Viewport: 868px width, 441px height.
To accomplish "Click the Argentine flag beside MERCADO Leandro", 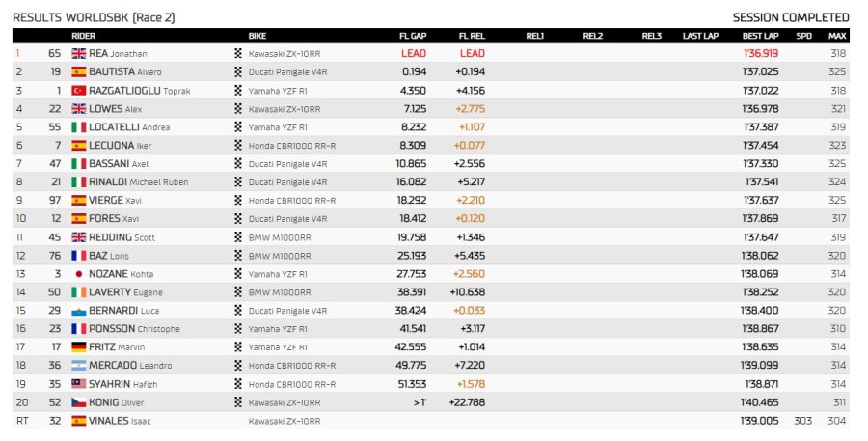I will coord(79,366).
